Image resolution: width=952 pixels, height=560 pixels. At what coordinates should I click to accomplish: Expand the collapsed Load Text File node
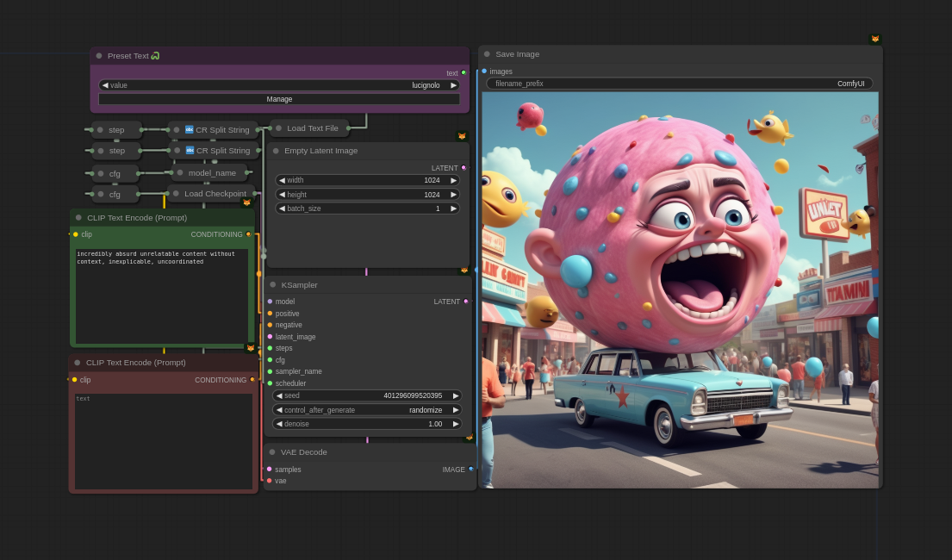[x=278, y=128]
